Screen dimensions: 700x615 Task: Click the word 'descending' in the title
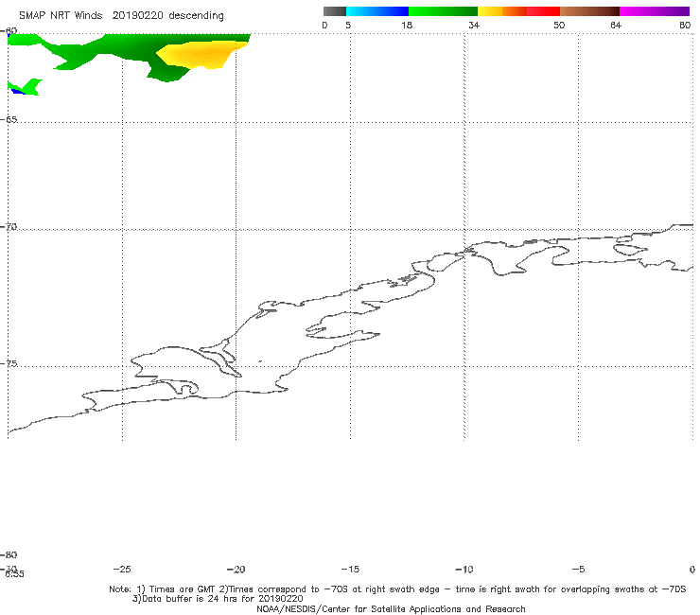(x=196, y=16)
